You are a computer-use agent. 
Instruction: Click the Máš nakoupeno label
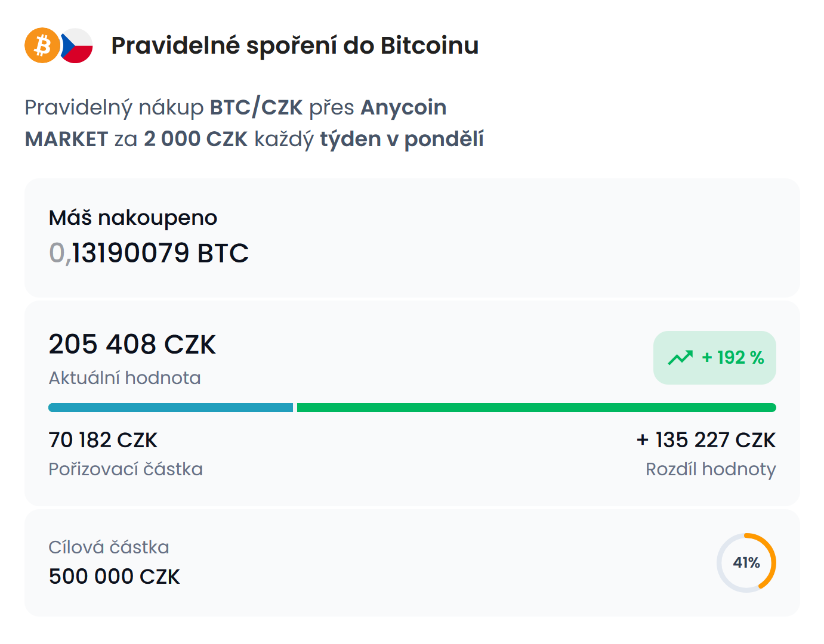pyautogui.click(x=133, y=218)
